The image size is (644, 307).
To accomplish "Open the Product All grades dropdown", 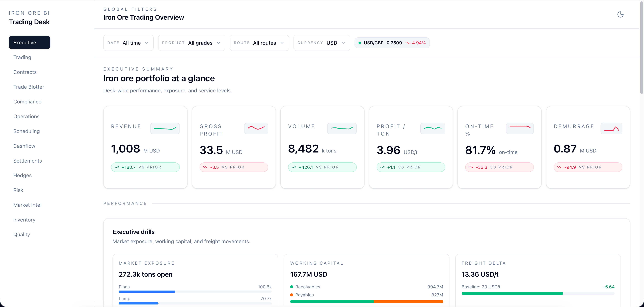I will [192, 43].
